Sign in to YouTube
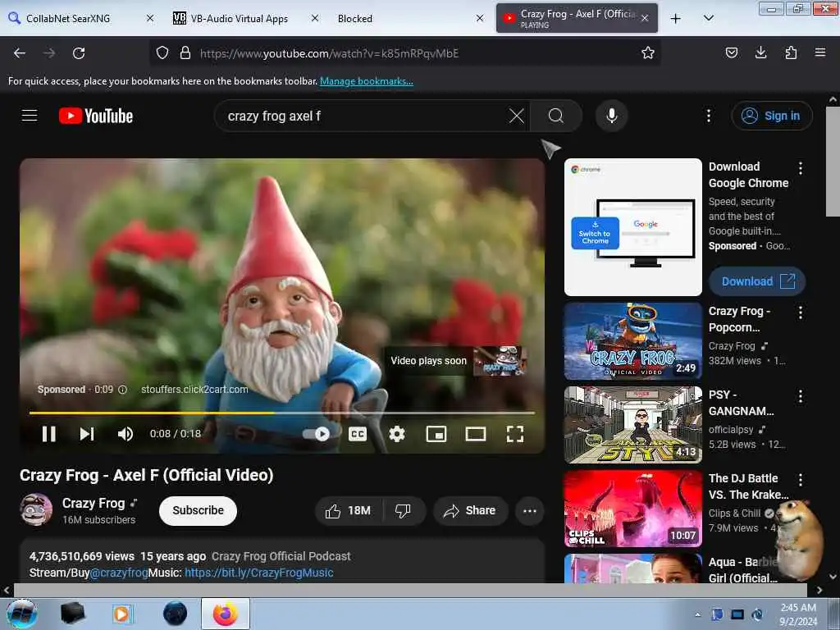The image size is (840, 630). coord(771,116)
